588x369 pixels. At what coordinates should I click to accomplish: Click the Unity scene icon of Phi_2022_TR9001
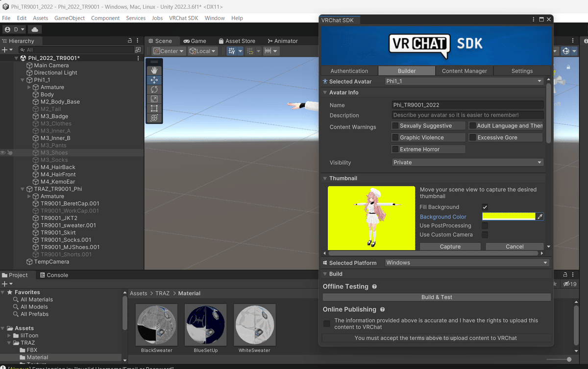23,58
